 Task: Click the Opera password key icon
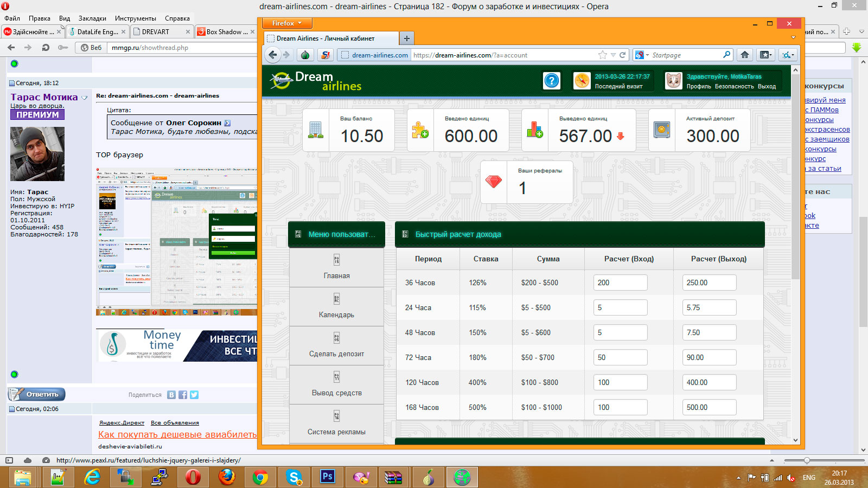pos(63,48)
